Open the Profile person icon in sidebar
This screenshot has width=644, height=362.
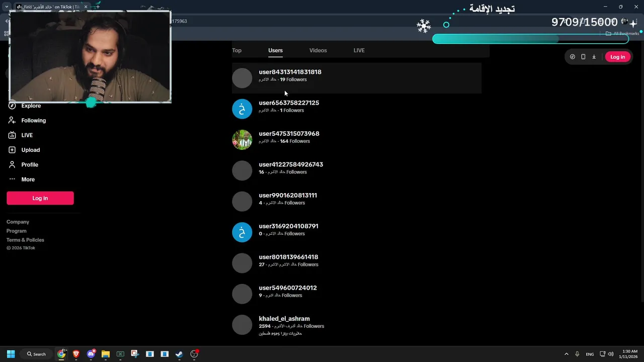12,164
